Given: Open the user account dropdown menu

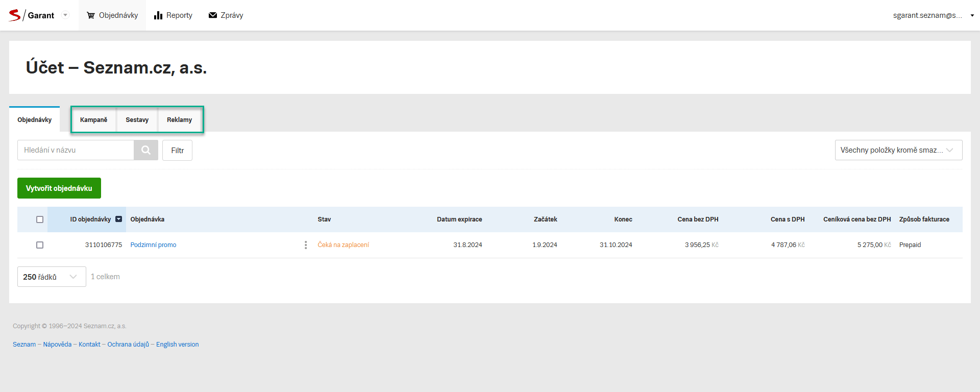Looking at the screenshot, I should coord(932,15).
